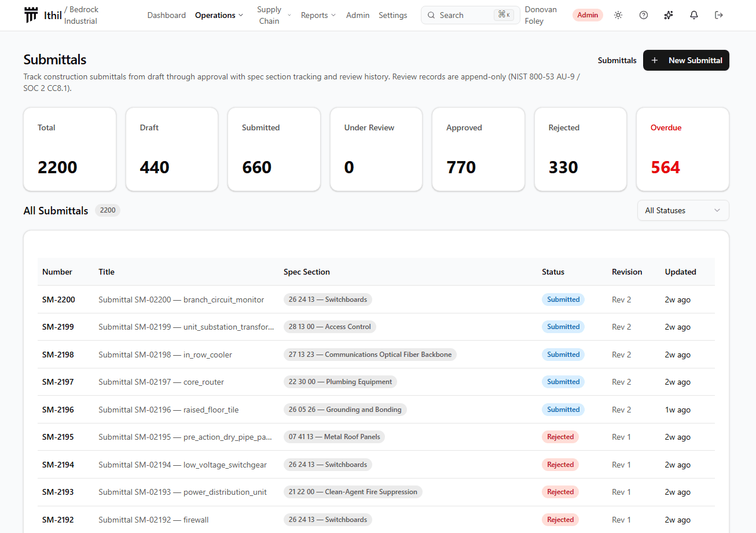Open submittal SM-2197
The width and height of the screenshot is (756, 533).
click(x=58, y=382)
